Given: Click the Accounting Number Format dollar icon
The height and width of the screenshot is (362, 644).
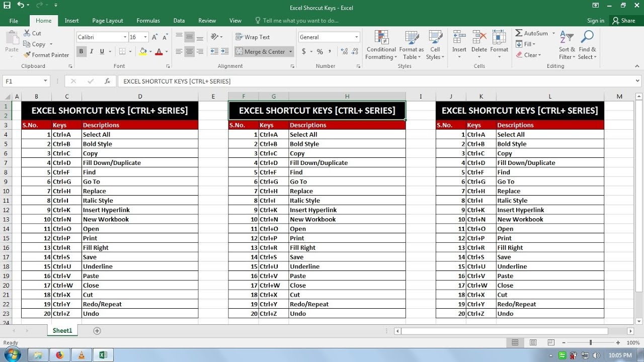Looking at the screenshot, I should click(x=304, y=51).
